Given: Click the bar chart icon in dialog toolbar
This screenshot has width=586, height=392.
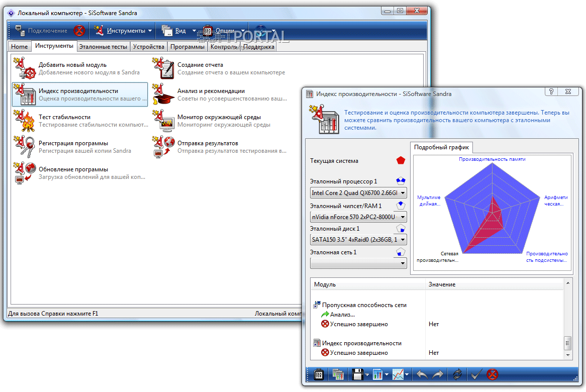Looking at the screenshot, I should pos(377,374).
